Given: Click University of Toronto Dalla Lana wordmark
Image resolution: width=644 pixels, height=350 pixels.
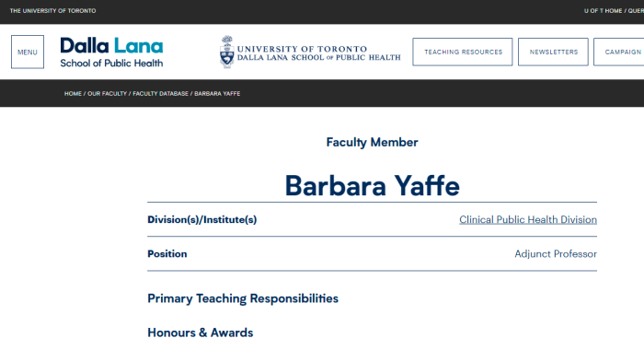Looking at the screenshot, I should [318, 53].
